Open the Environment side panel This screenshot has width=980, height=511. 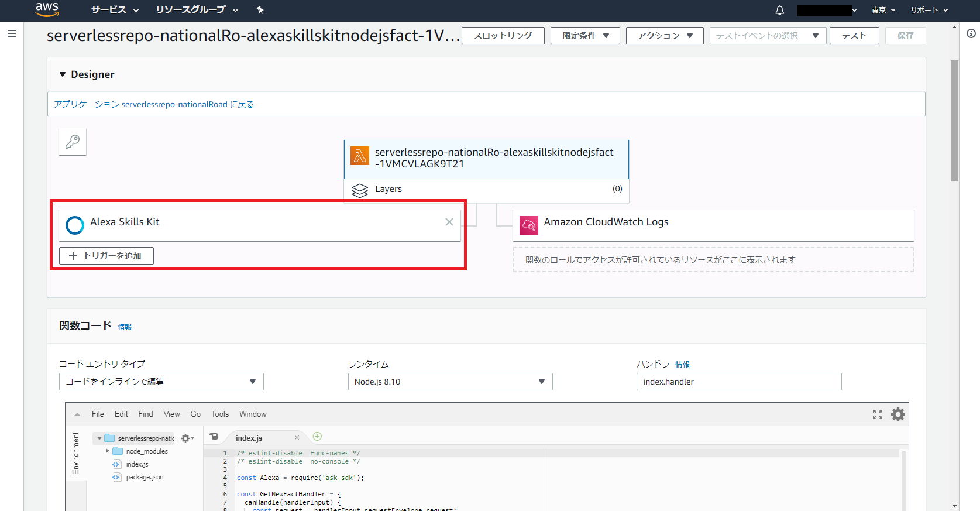(75, 454)
